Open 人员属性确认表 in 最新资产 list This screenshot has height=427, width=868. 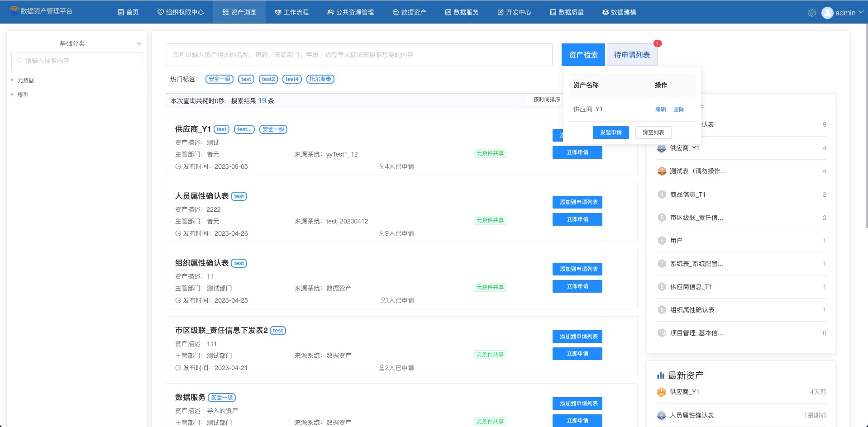(692, 415)
